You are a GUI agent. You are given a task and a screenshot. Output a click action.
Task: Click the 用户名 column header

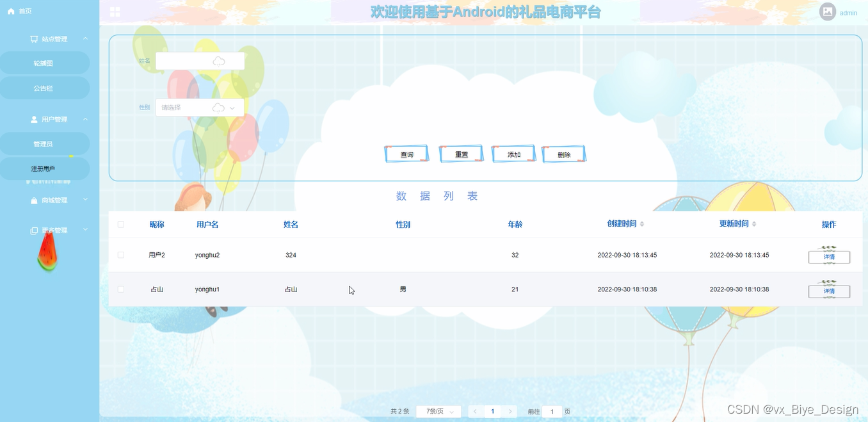(x=207, y=224)
